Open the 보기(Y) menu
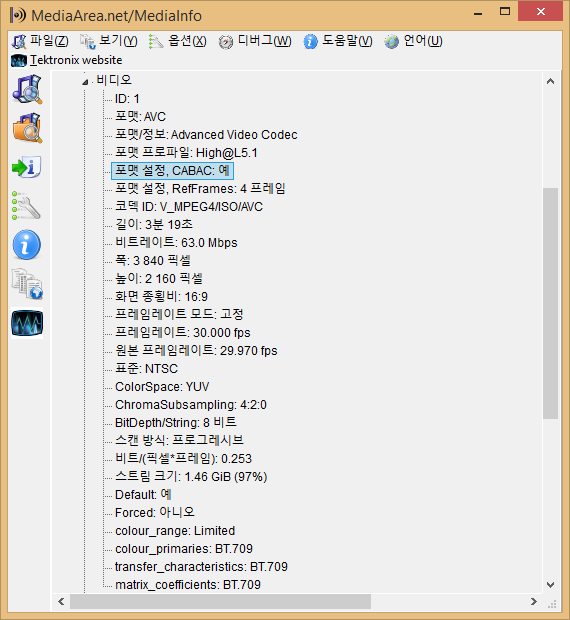The image size is (570, 620). click(109, 41)
